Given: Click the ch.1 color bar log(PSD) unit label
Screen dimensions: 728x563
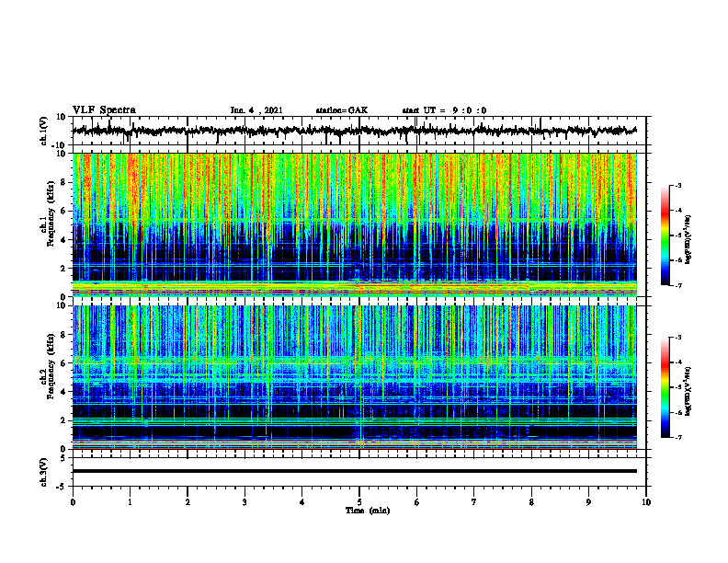Looking at the screenshot, I should (688, 240).
